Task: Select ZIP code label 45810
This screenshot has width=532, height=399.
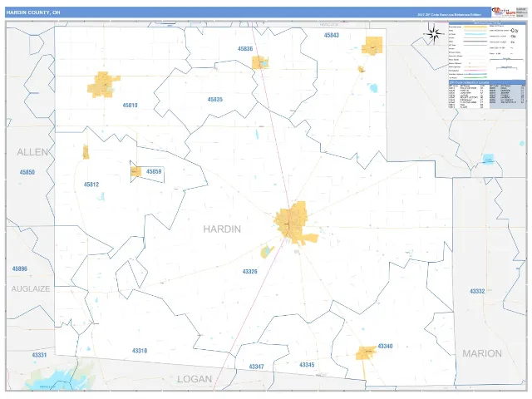Action: [130, 106]
